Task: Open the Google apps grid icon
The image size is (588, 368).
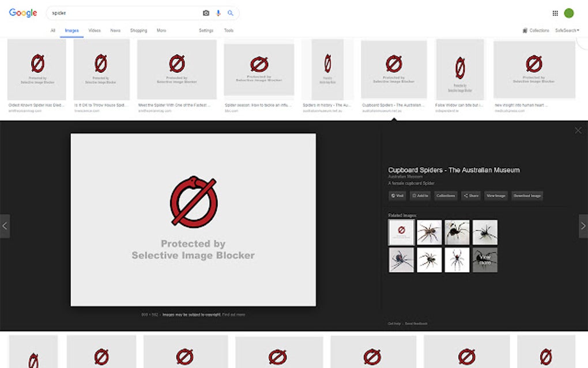Action: pyautogui.click(x=555, y=13)
